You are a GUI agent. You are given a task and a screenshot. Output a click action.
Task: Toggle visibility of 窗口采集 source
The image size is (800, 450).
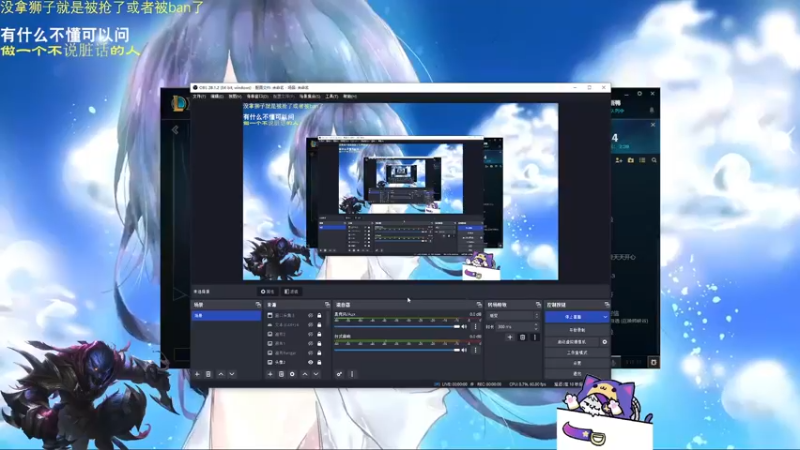[310, 316]
